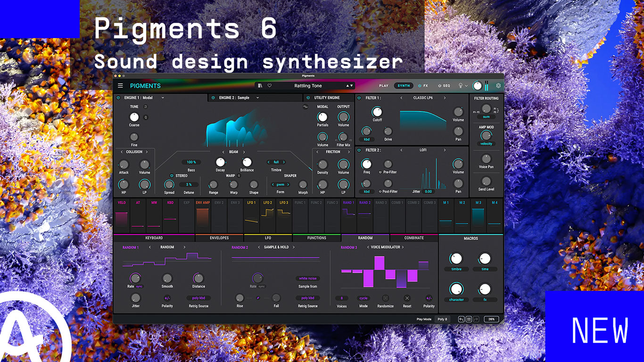Image resolution: width=644 pixels, height=362 pixels.
Task: Open the Engine 1 Modal type dropdown
Action: [x=163, y=98]
